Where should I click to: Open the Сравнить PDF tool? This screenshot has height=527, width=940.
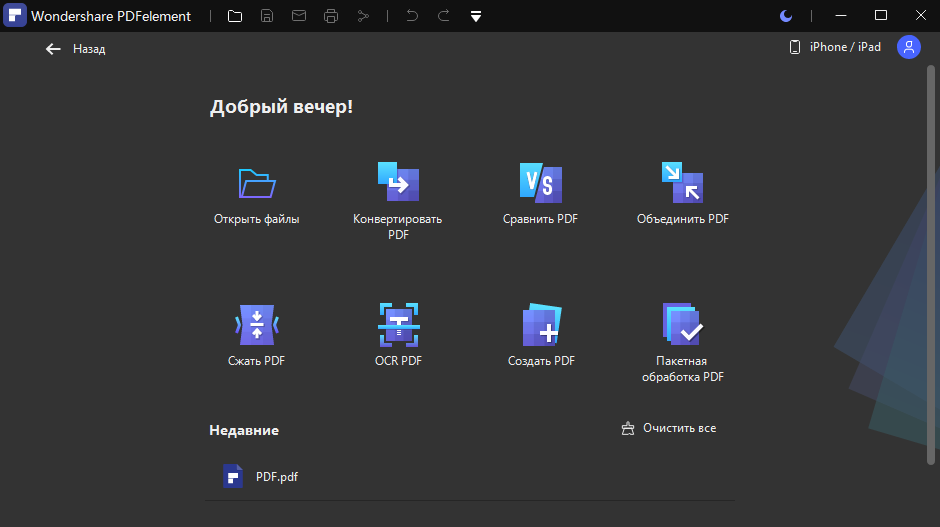tap(540, 194)
